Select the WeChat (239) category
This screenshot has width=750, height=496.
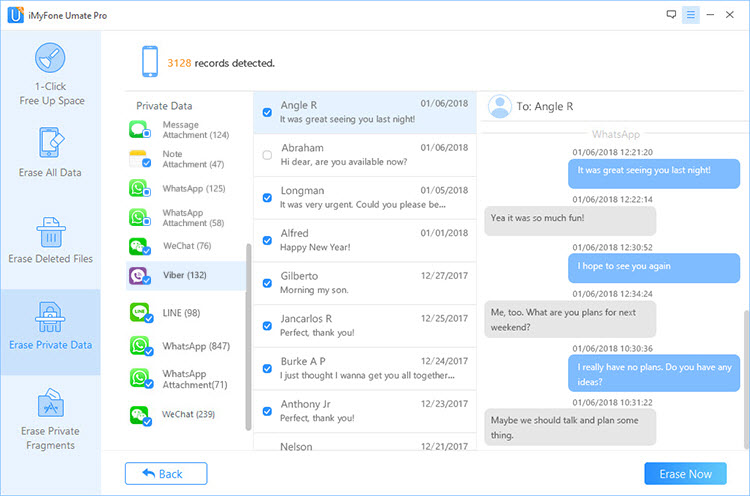click(x=186, y=414)
